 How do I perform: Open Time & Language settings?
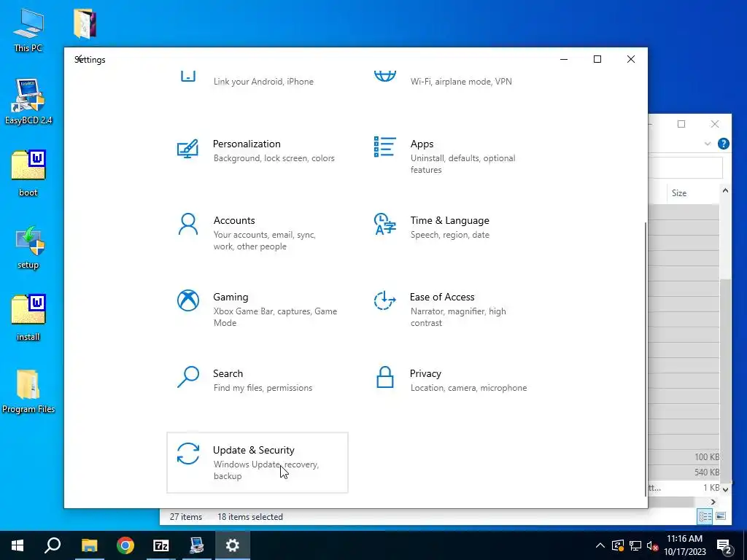tap(454, 233)
